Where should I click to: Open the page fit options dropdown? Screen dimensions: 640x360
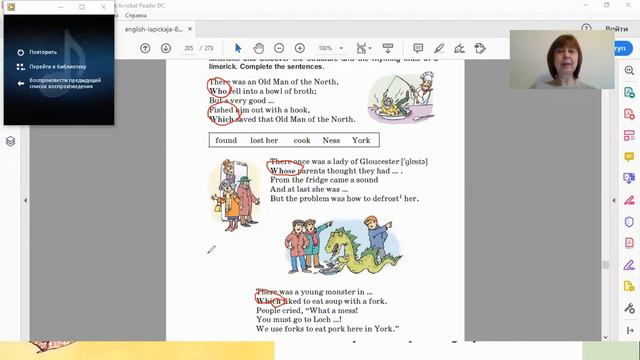(364, 48)
